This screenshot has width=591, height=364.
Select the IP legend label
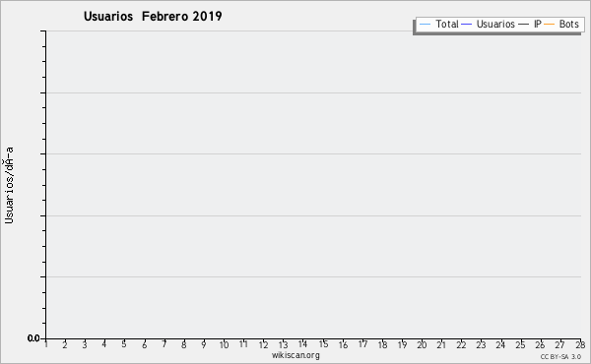click(x=538, y=24)
